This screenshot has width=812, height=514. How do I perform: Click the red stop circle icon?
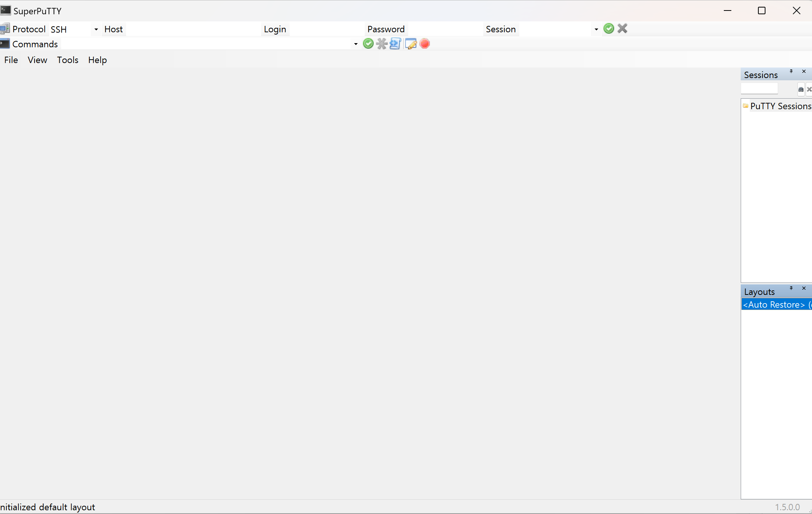tap(425, 44)
